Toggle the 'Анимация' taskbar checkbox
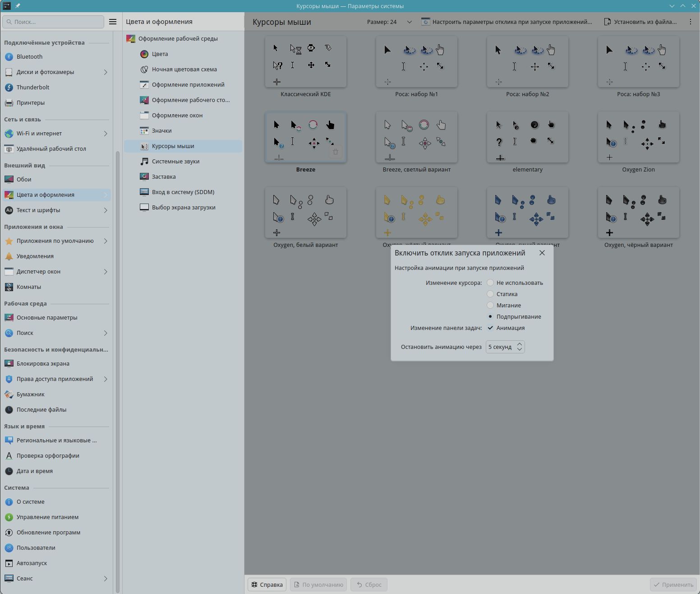 (x=490, y=328)
